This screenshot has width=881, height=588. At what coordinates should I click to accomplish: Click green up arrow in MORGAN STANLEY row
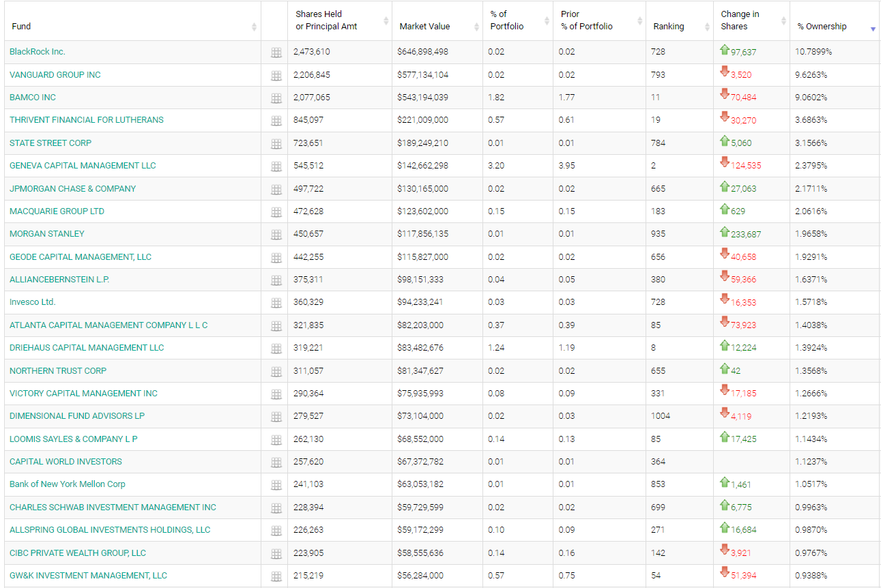725,232
